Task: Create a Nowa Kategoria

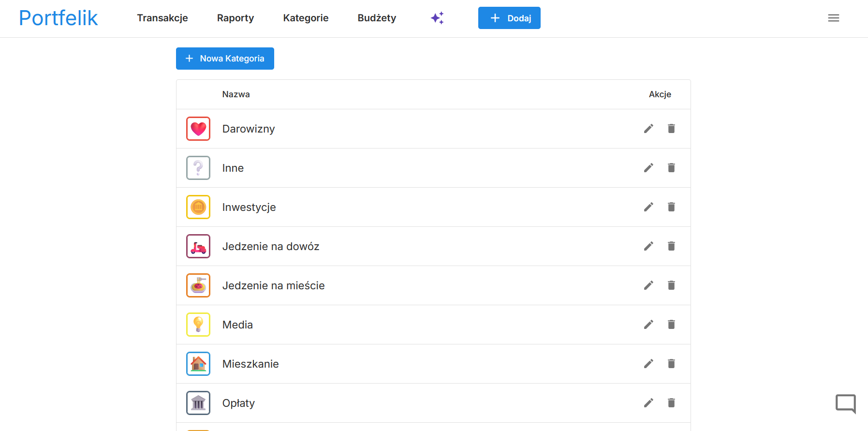Action: click(225, 59)
